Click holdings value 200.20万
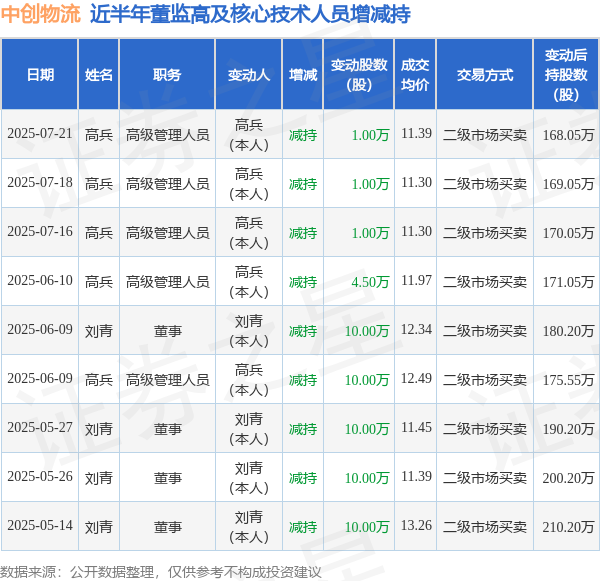Viewport: 600px width, 581px height. 569,478
